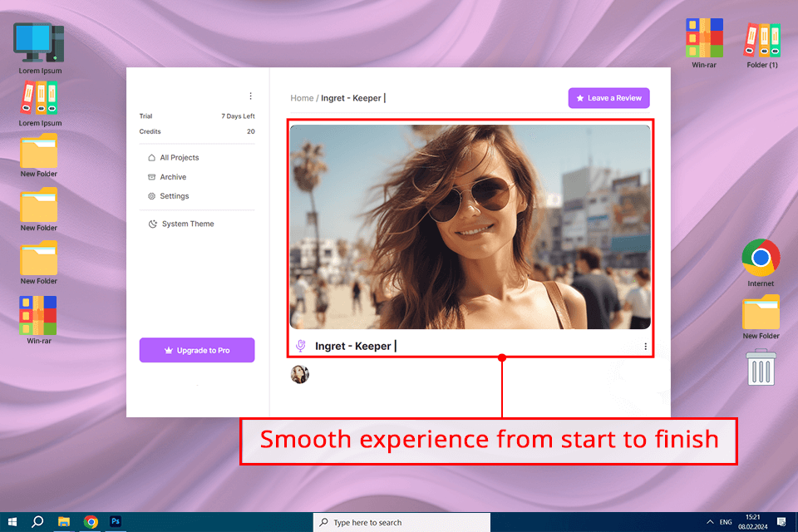Screen dimensions: 798x532
Task: Open the project card three-dot menu
Action: (645, 346)
